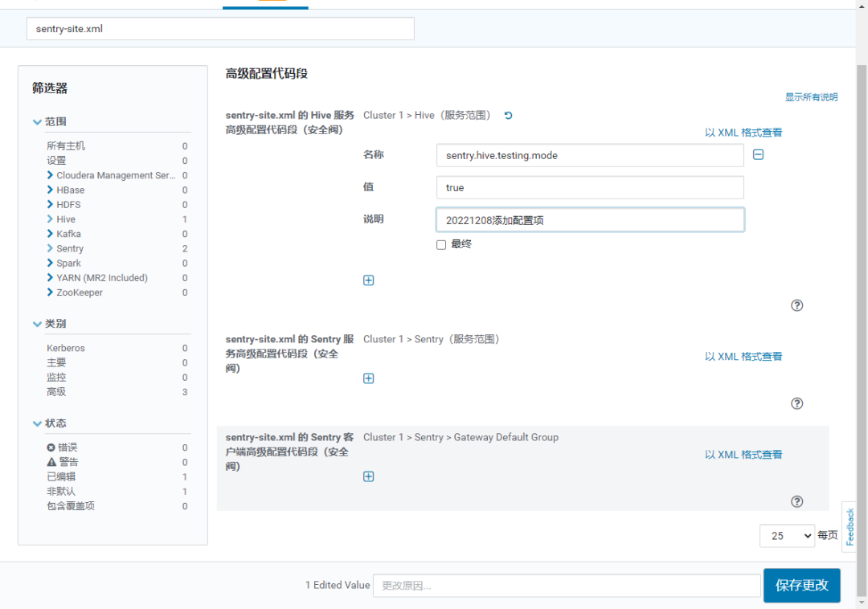
Task: Click the 1 Edited Value text
Action: [338, 585]
